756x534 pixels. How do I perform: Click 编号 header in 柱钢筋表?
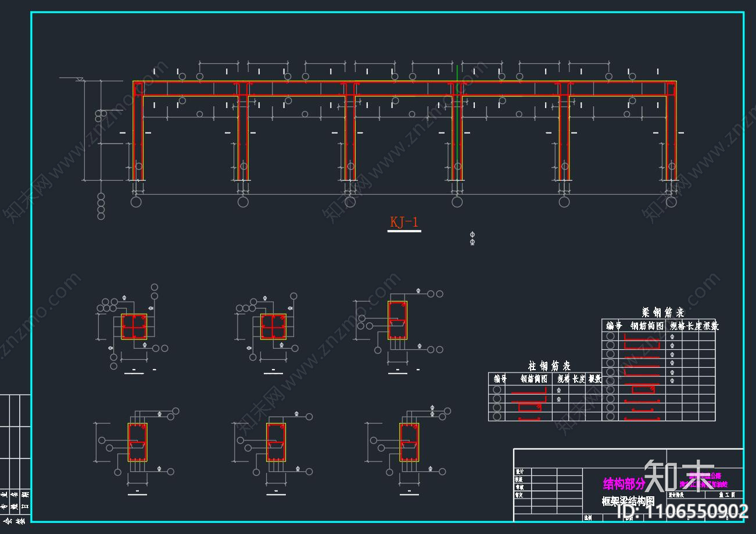click(500, 379)
